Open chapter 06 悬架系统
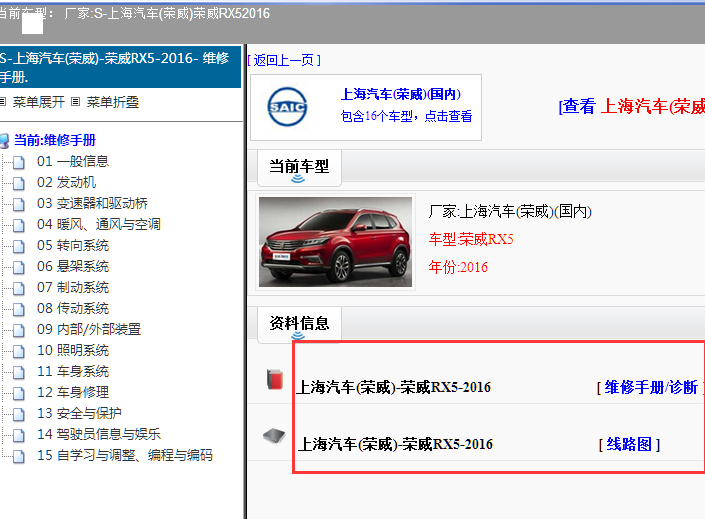This screenshot has width=705, height=519. click(73, 266)
